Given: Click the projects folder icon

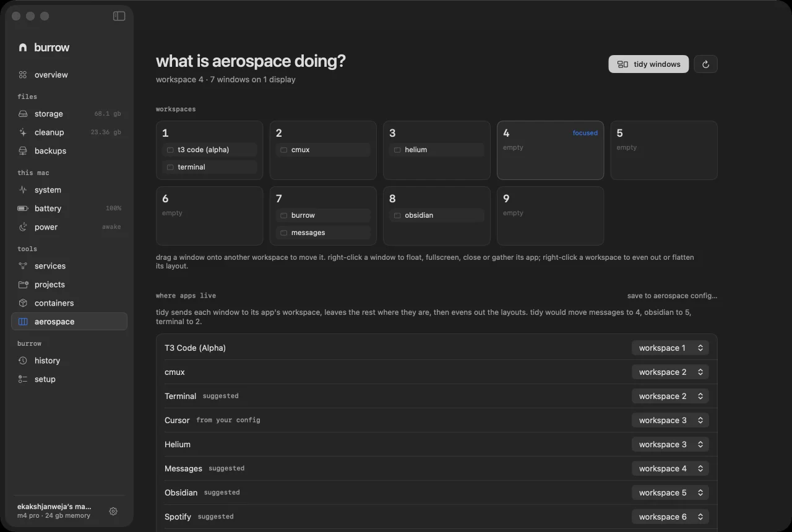Looking at the screenshot, I should pyautogui.click(x=23, y=285).
